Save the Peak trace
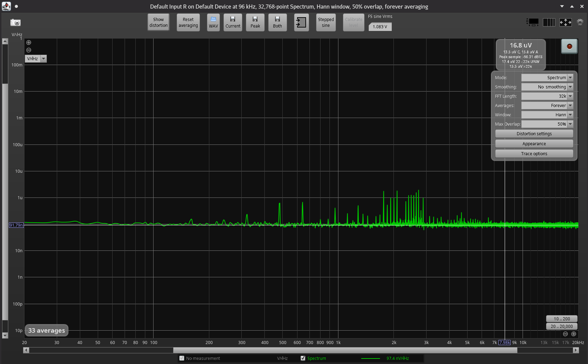The width and height of the screenshot is (588, 364). click(255, 22)
